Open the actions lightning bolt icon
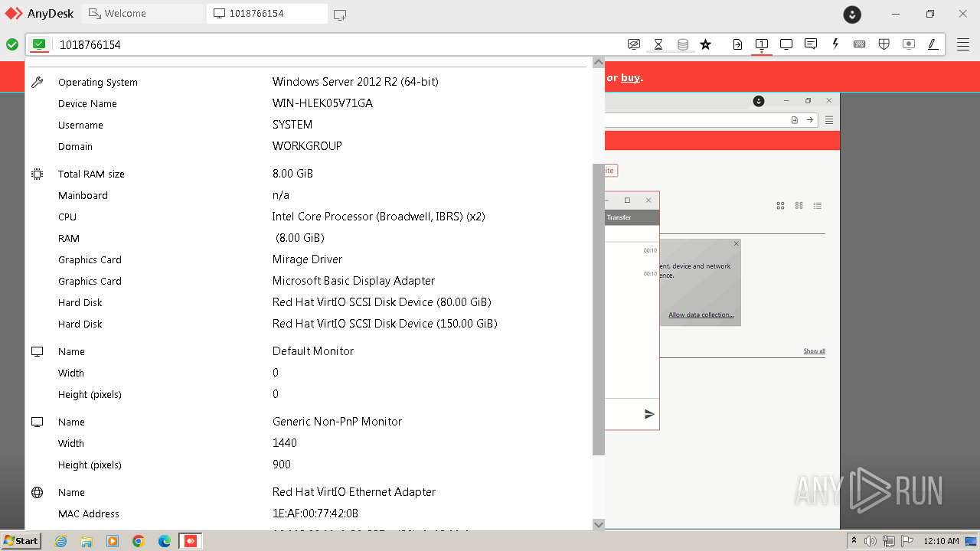Screen dimensions: 980x551 pos(835,44)
